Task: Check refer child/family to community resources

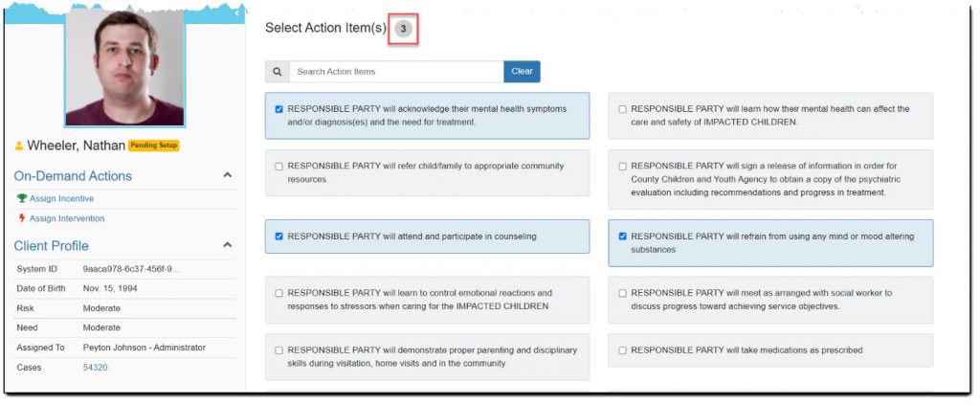Action: pyautogui.click(x=279, y=167)
